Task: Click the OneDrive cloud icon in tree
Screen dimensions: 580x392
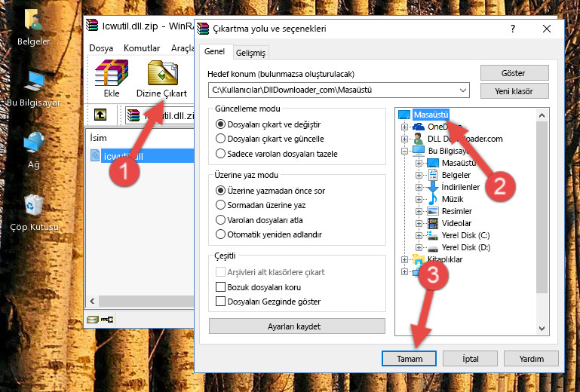Action: pos(419,127)
